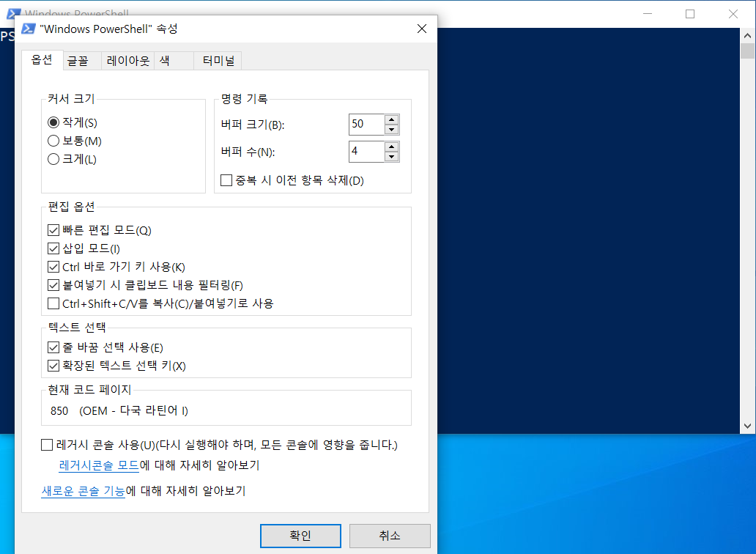Close the Windows PowerShell window
Image resolution: width=756 pixels, height=554 pixels.
[x=733, y=14]
